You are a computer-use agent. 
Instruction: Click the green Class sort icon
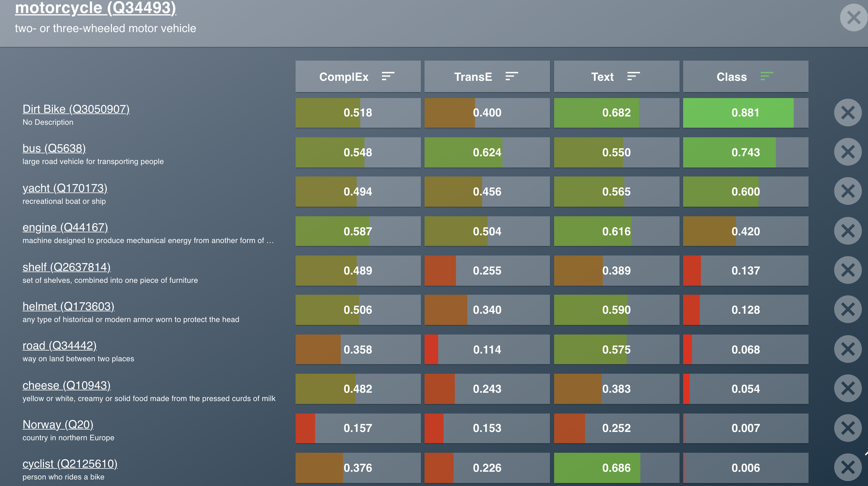pyautogui.click(x=767, y=76)
